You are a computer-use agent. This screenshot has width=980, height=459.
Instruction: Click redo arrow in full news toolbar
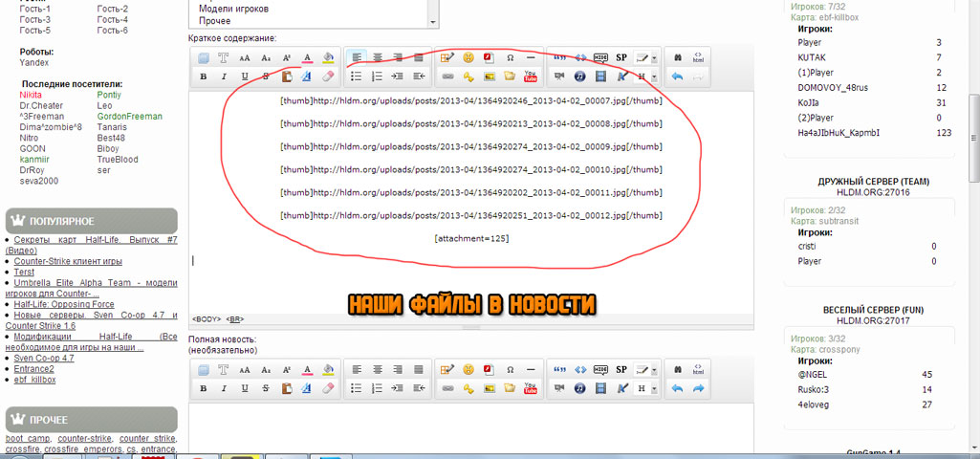tap(698, 388)
